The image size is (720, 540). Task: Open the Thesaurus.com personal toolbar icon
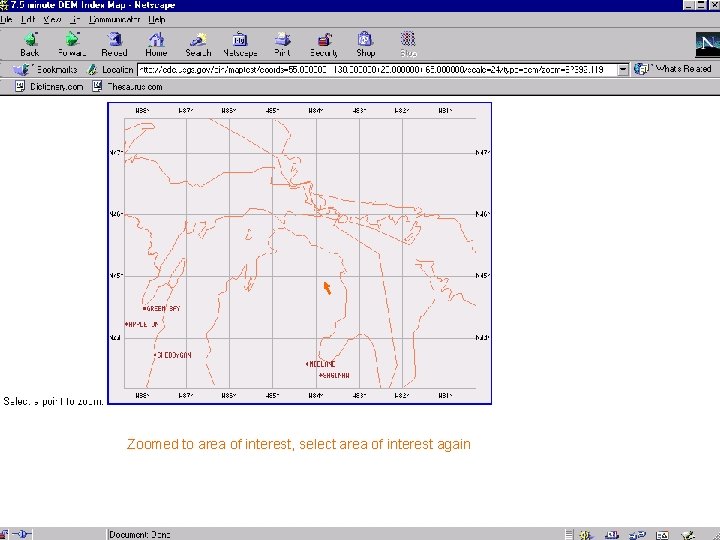[x=97, y=86]
